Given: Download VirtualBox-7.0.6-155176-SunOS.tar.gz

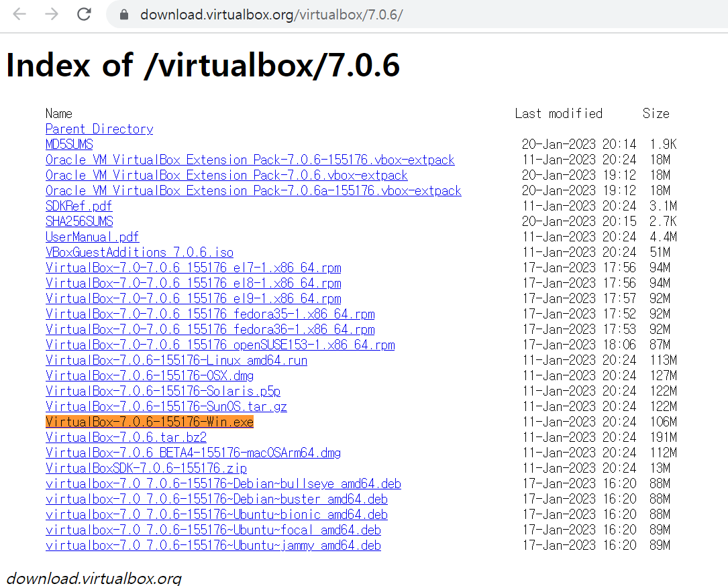Looking at the screenshot, I should coord(166,406).
